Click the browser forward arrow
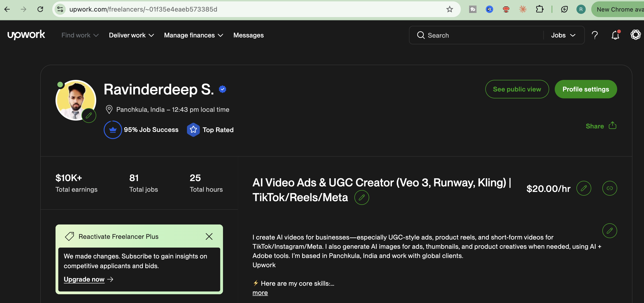This screenshot has height=303, width=644. (x=24, y=9)
